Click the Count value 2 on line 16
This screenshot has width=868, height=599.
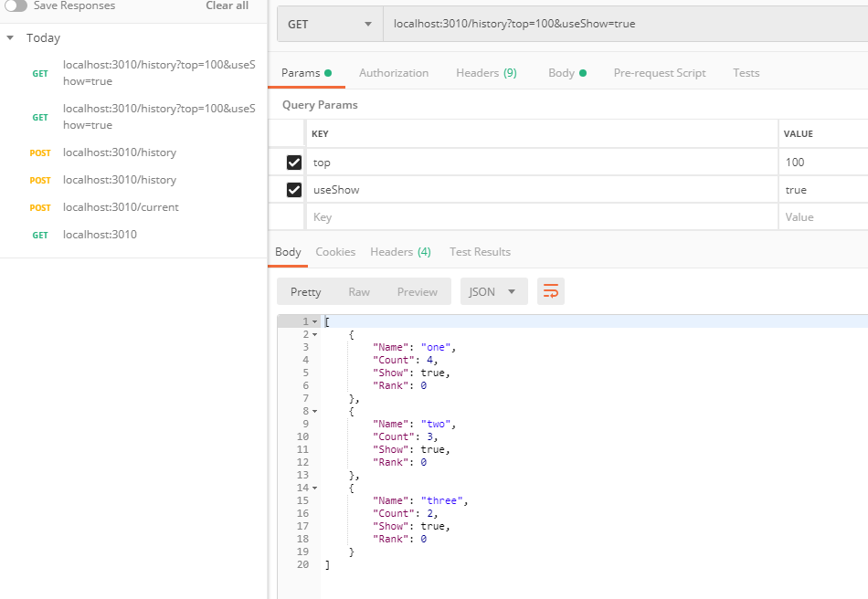(x=429, y=513)
